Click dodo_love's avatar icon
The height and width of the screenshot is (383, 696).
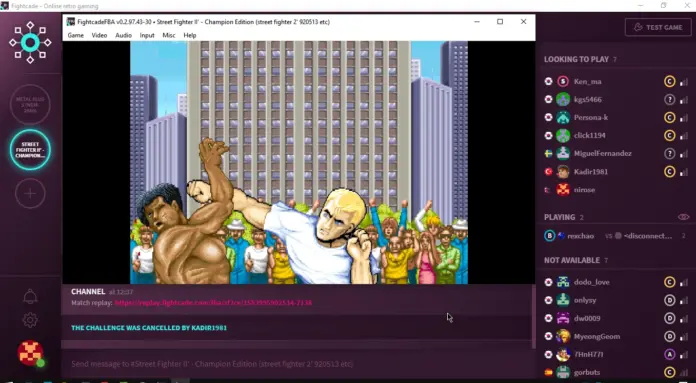(x=563, y=282)
